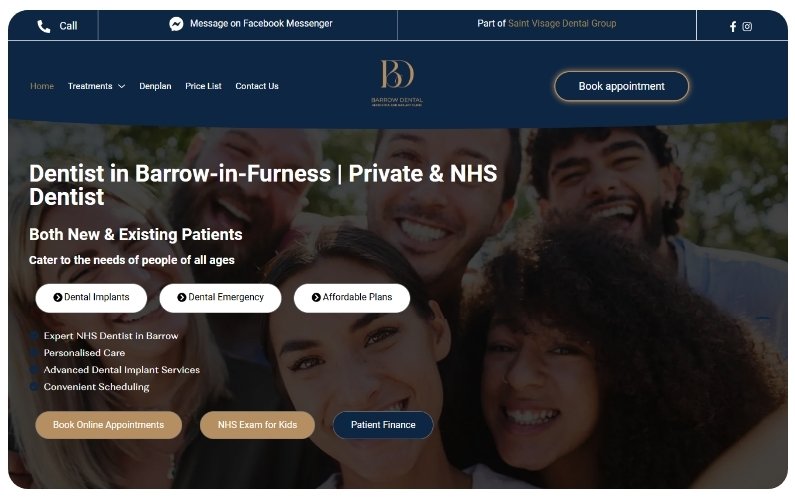The image size is (795, 498).
Task: Click the Book appointment button
Action: (622, 86)
